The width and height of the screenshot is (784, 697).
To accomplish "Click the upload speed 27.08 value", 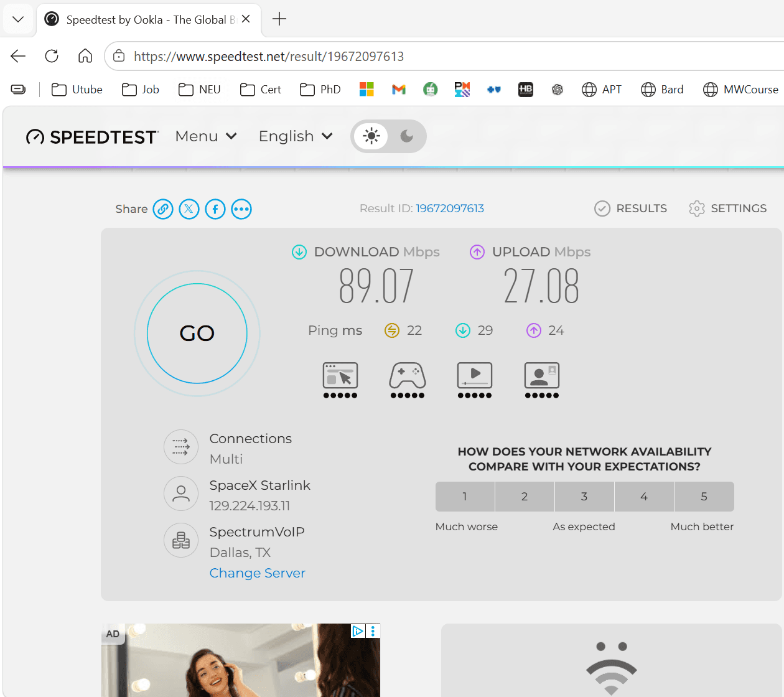I will [x=541, y=286].
